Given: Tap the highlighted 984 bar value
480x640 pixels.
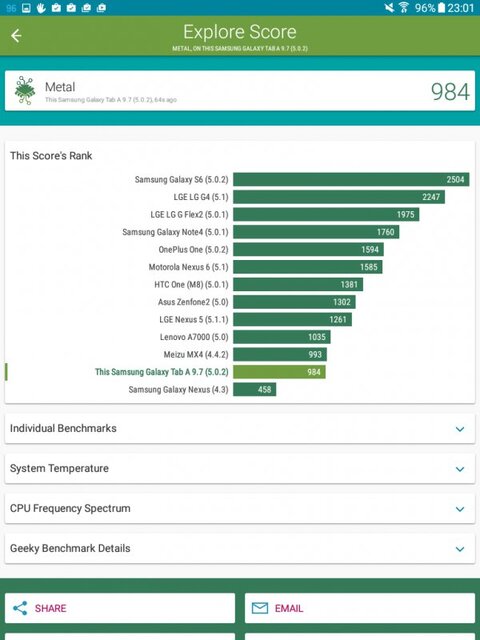Looking at the screenshot, I should point(314,372).
